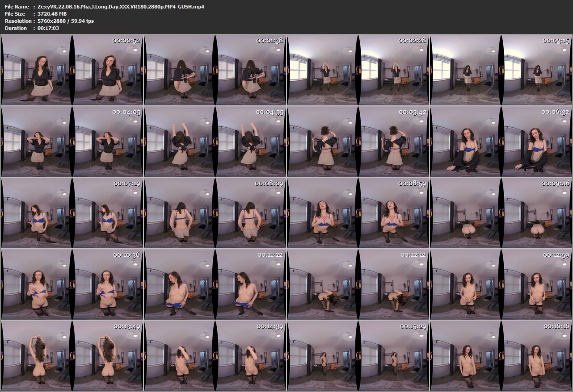Choose the thumbnail marked 00:12:59
573x392 pixels.
tap(501, 284)
